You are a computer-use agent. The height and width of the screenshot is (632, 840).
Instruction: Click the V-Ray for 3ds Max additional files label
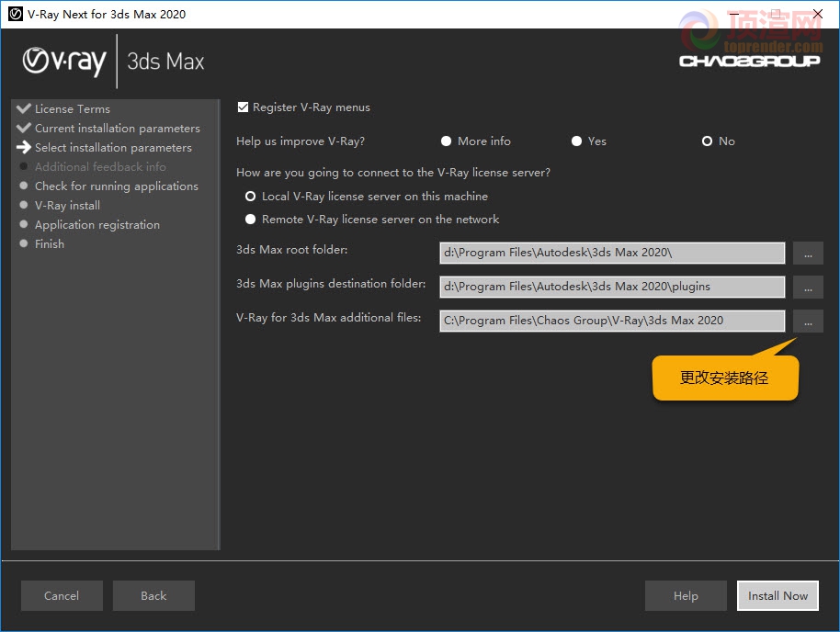pos(329,318)
